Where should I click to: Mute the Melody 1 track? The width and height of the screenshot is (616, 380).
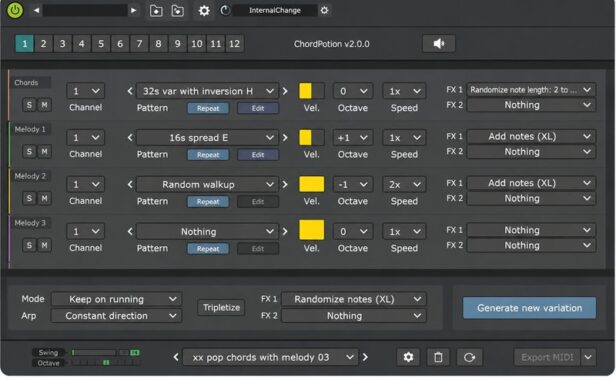(x=44, y=151)
